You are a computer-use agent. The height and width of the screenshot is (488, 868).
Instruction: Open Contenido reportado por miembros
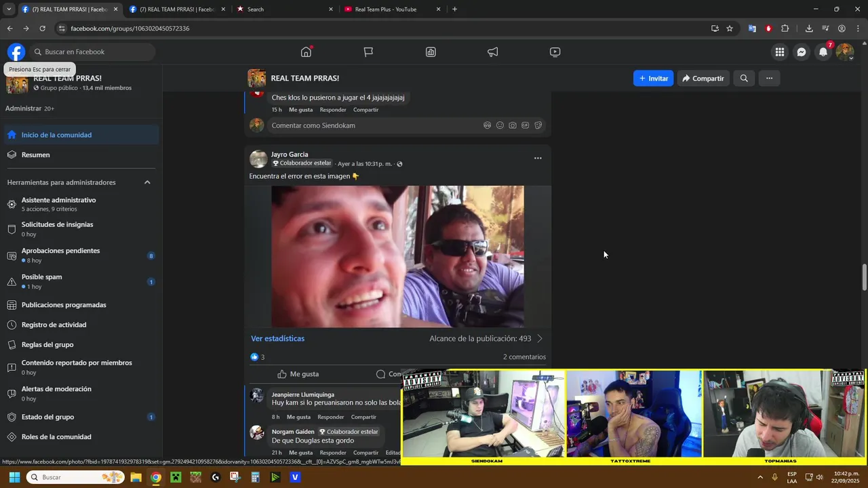coord(81,367)
